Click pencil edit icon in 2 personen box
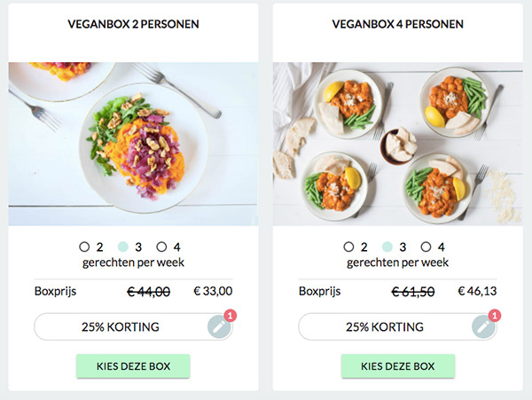Image resolution: width=532 pixels, height=400 pixels. point(218,326)
